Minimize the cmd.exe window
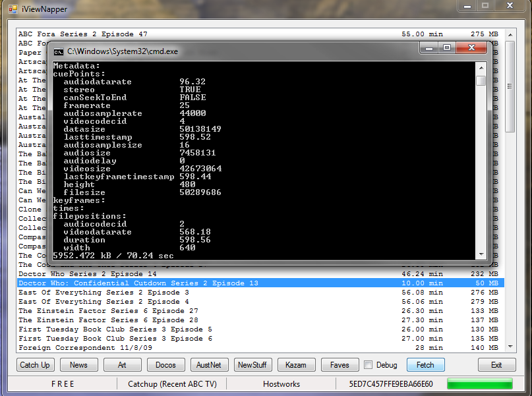The image size is (532, 396). point(429,48)
